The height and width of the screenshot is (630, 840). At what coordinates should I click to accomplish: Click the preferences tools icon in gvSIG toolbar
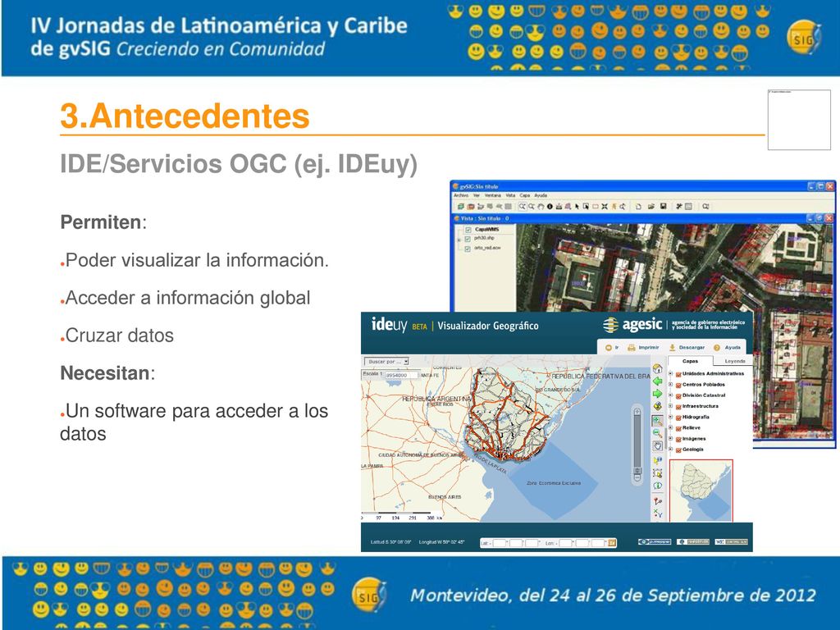click(x=678, y=206)
